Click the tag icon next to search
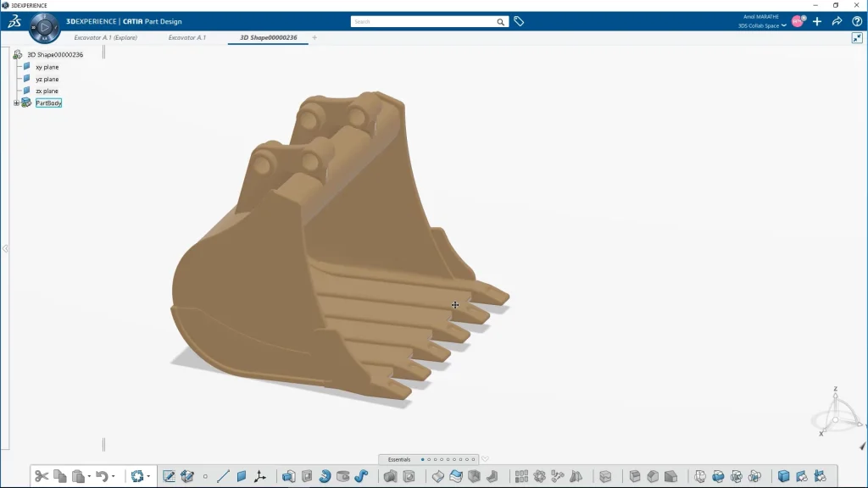Screen dimensions: 868x488 (519, 21)
